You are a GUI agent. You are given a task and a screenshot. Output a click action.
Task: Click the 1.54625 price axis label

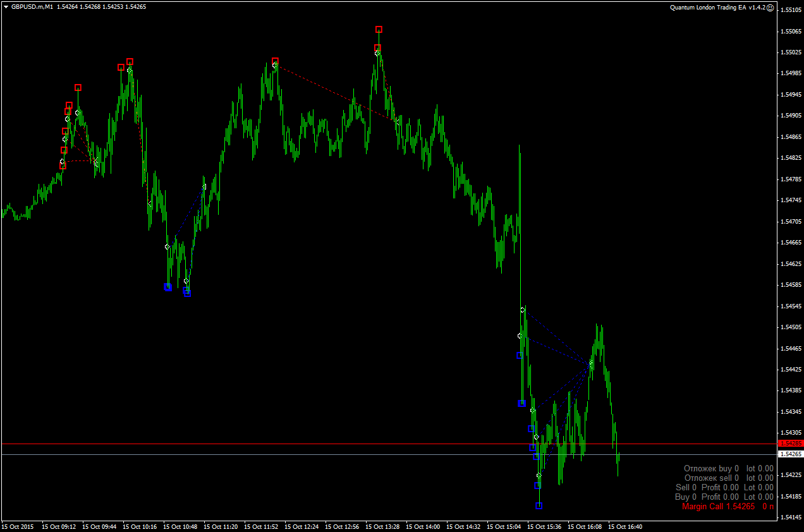coord(792,264)
